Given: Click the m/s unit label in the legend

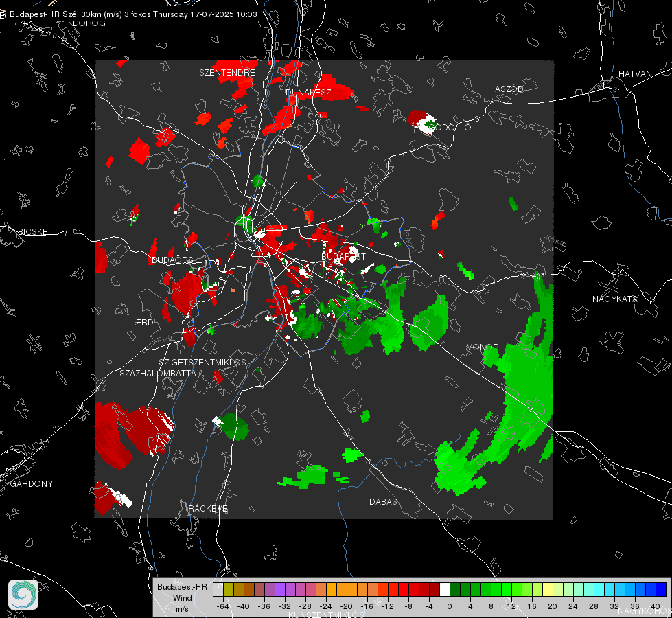Looking at the screenshot, I should (182, 609).
